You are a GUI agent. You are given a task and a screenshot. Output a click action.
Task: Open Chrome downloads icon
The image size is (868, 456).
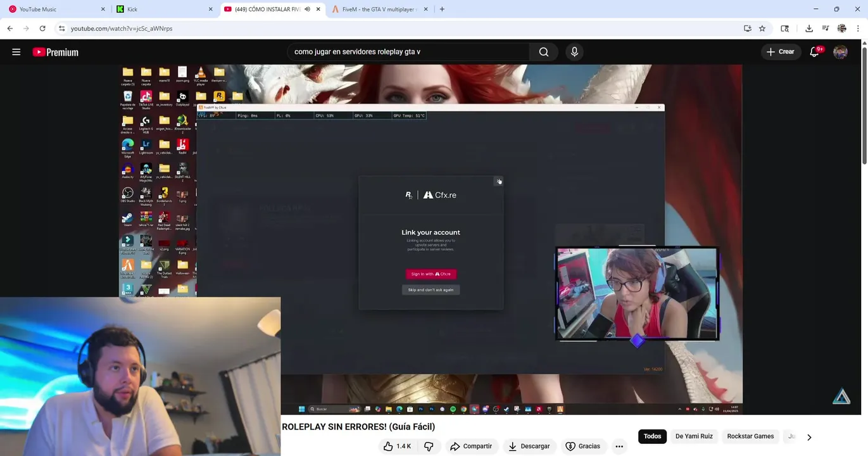point(809,28)
